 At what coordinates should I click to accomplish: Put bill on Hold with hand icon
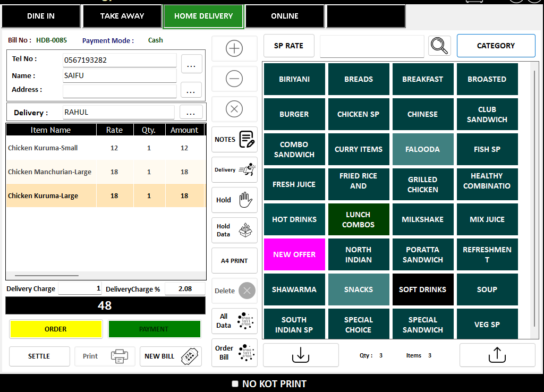234,200
